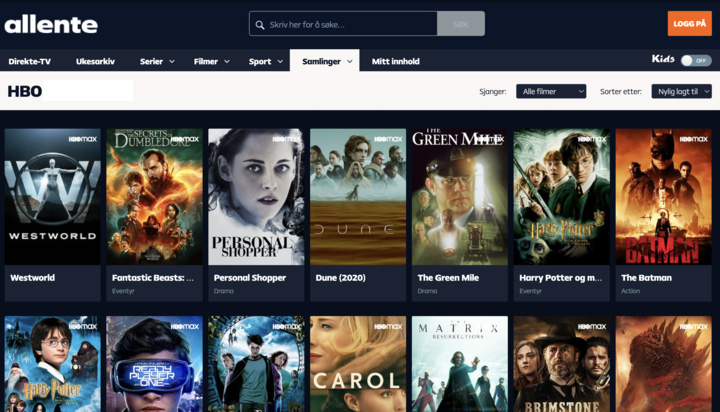
Task: Click the Kids label icon
Action: 663,59
